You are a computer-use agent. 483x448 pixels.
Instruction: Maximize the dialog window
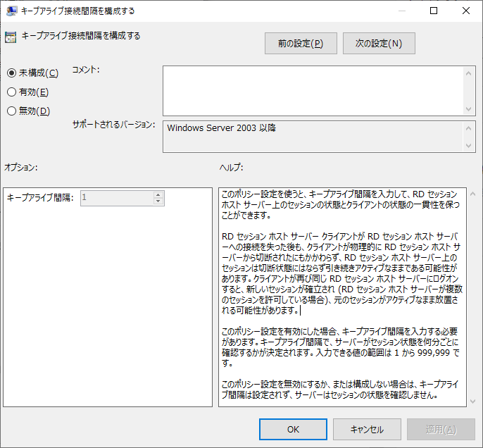[x=434, y=11]
